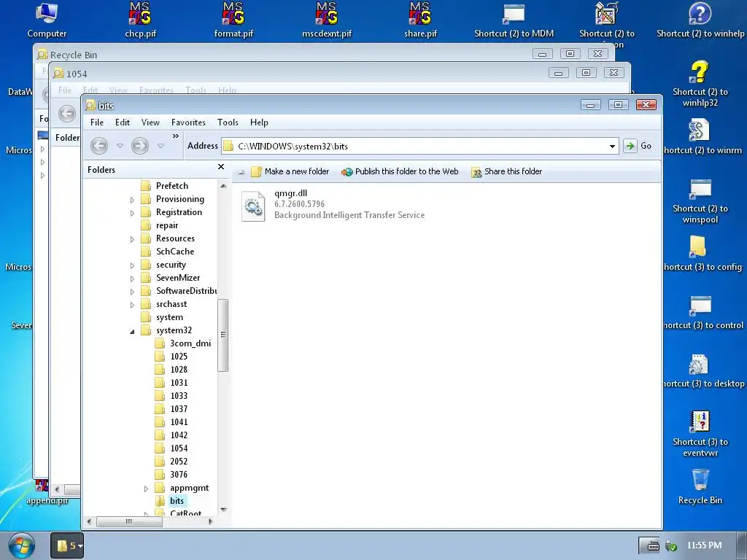This screenshot has height=560, width=747.
Task: Expand the security folder node
Action: (133, 265)
